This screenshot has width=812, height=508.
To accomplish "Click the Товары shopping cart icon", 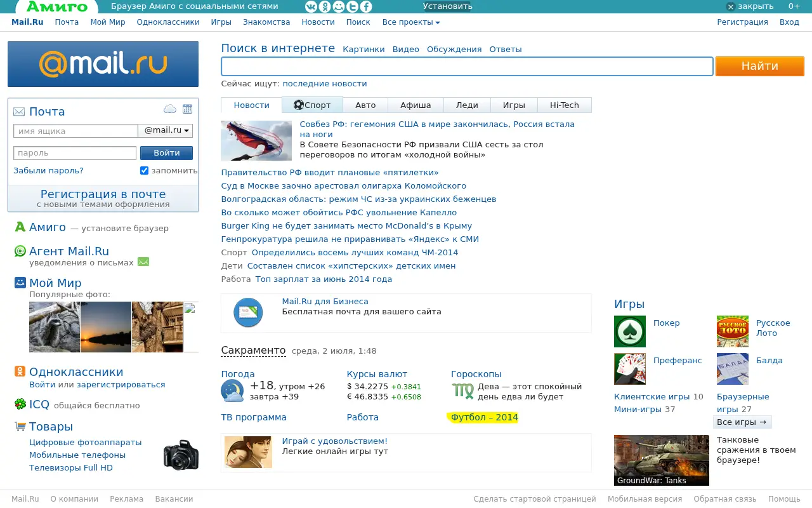I will (x=20, y=427).
